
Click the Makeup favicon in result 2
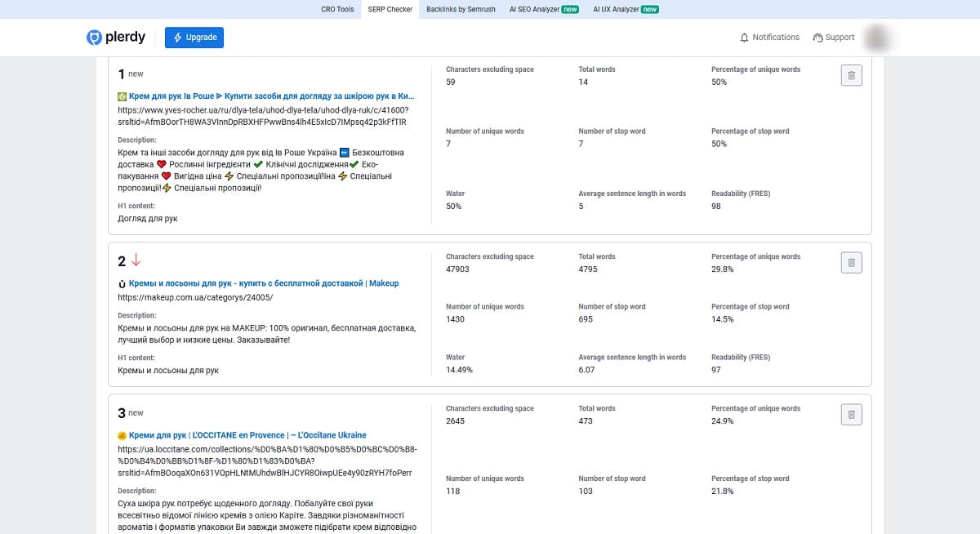click(122, 283)
